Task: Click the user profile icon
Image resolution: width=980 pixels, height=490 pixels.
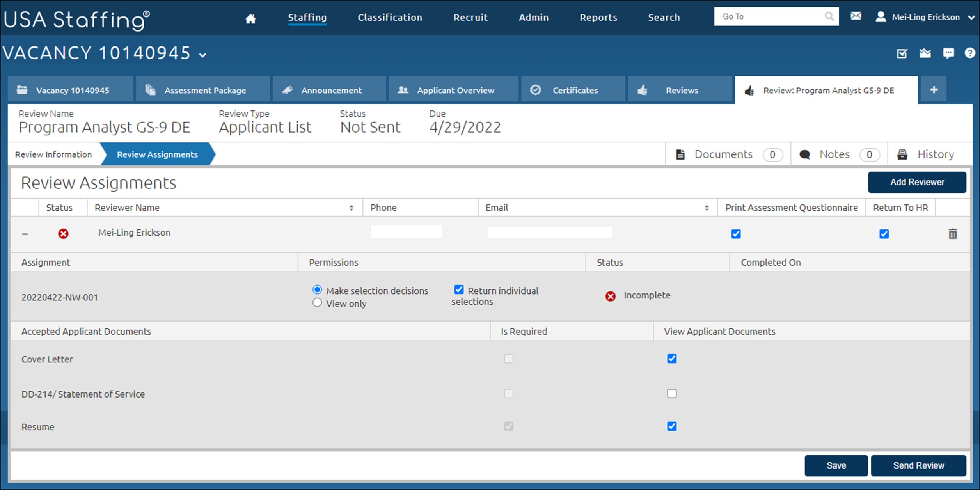Action: 881,16
